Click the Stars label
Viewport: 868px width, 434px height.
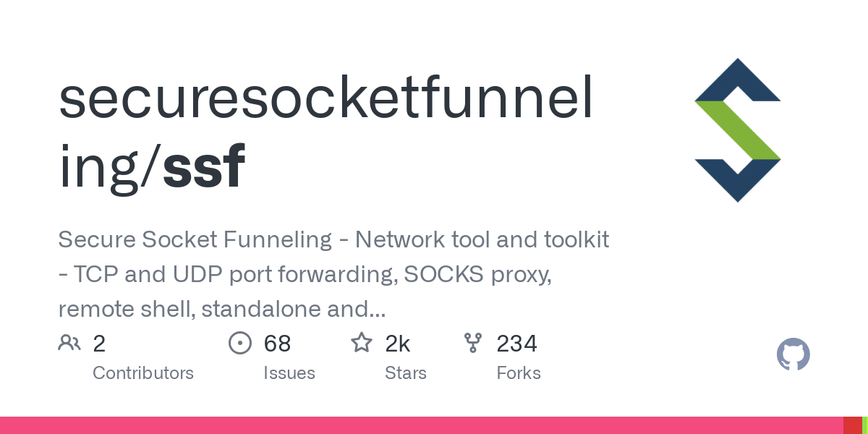pyautogui.click(x=406, y=373)
